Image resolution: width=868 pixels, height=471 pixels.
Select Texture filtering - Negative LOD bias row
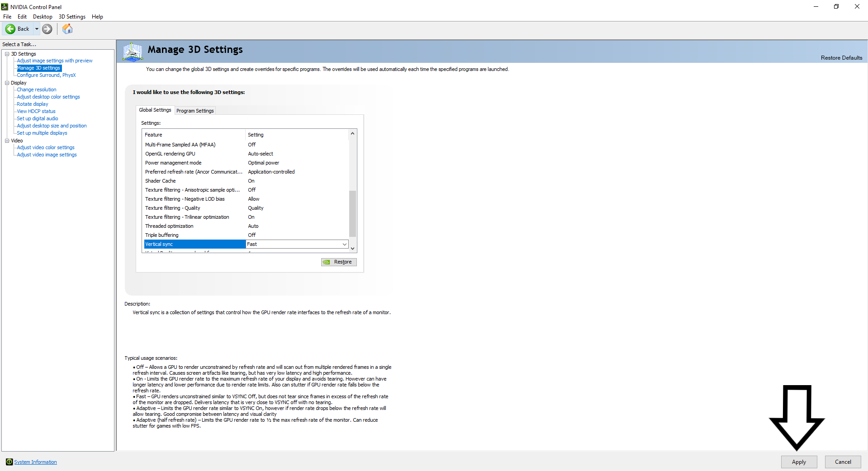[x=246, y=199]
